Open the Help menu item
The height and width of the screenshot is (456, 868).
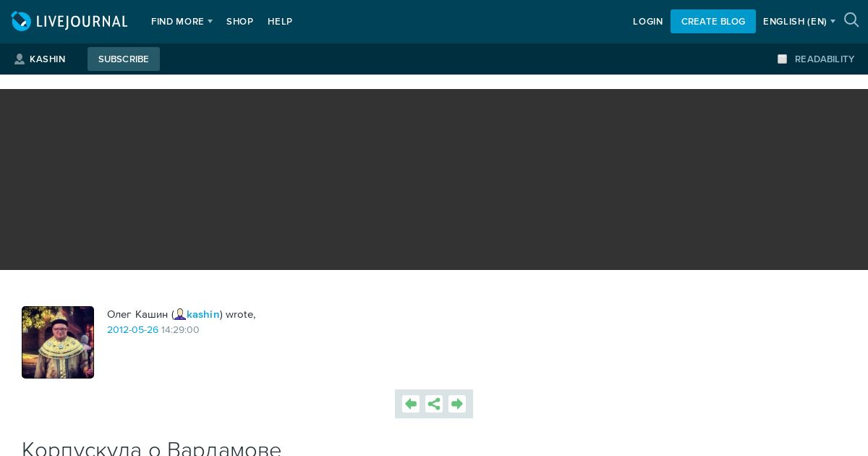280,22
